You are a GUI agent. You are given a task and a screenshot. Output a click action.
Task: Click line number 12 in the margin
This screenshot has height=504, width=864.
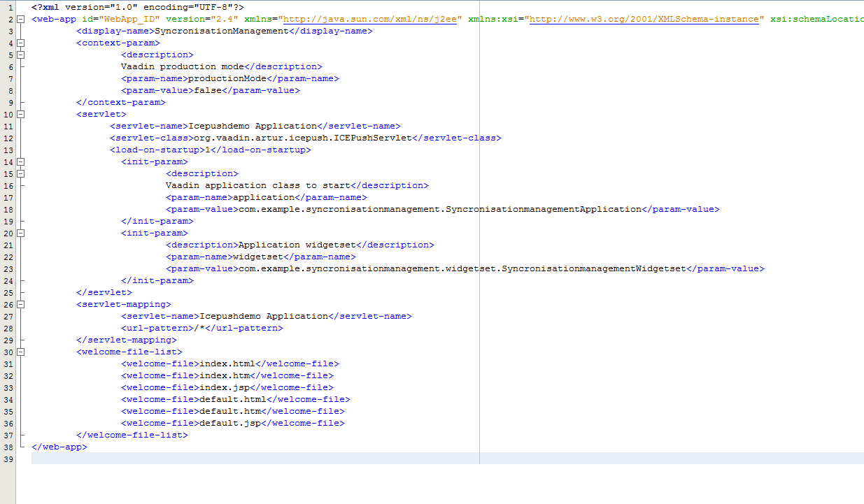8,138
